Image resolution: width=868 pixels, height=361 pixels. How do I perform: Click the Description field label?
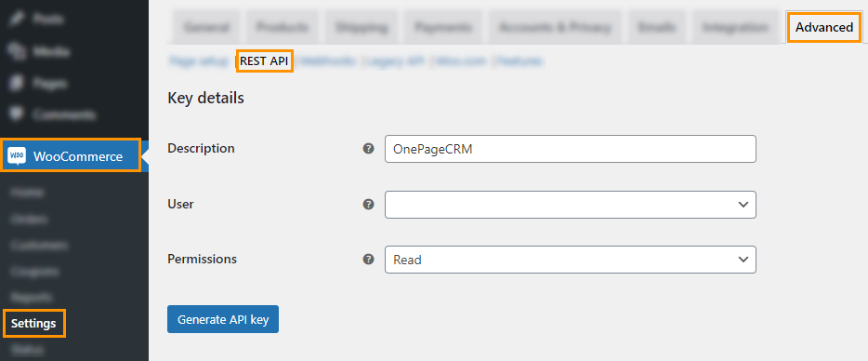[x=201, y=149]
